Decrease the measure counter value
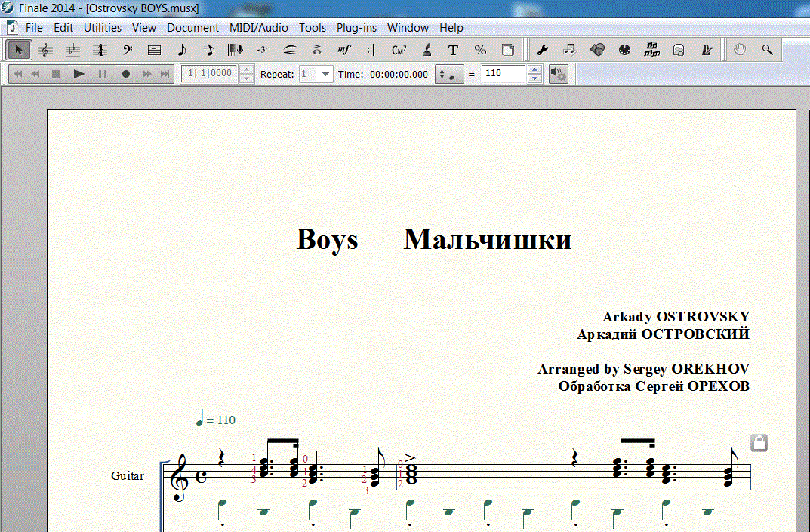 click(x=246, y=78)
